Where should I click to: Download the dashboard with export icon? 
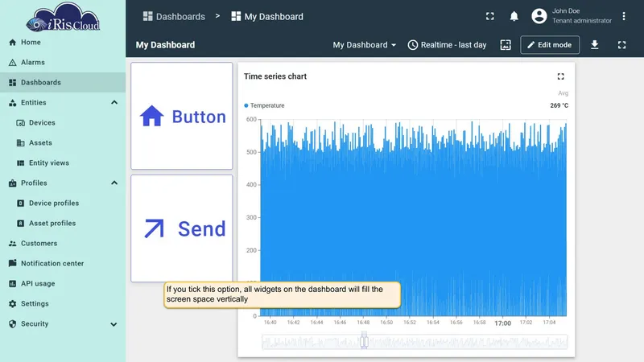click(594, 45)
